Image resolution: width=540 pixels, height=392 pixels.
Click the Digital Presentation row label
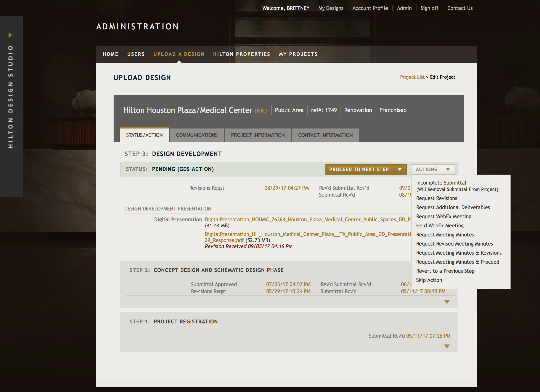coord(178,219)
